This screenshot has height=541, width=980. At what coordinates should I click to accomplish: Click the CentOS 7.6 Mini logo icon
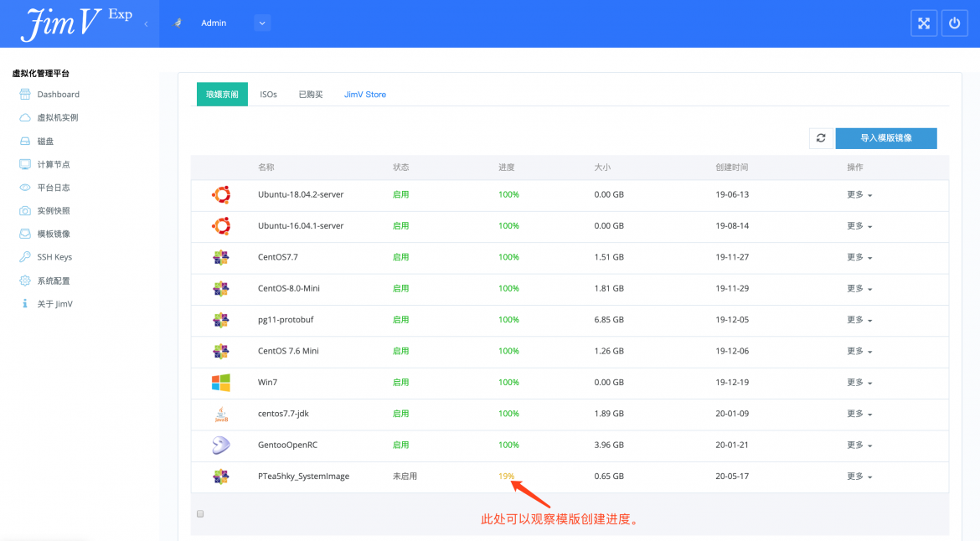click(221, 351)
